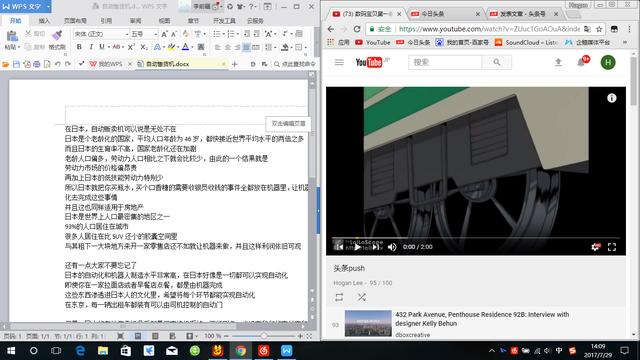Open font color dropdown arrow
This screenshot has height=360, width=640.
pos(192,47)
